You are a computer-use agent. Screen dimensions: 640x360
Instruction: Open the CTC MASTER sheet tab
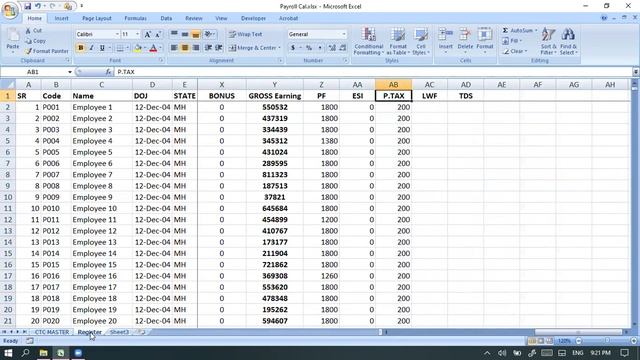coord(52,332)
